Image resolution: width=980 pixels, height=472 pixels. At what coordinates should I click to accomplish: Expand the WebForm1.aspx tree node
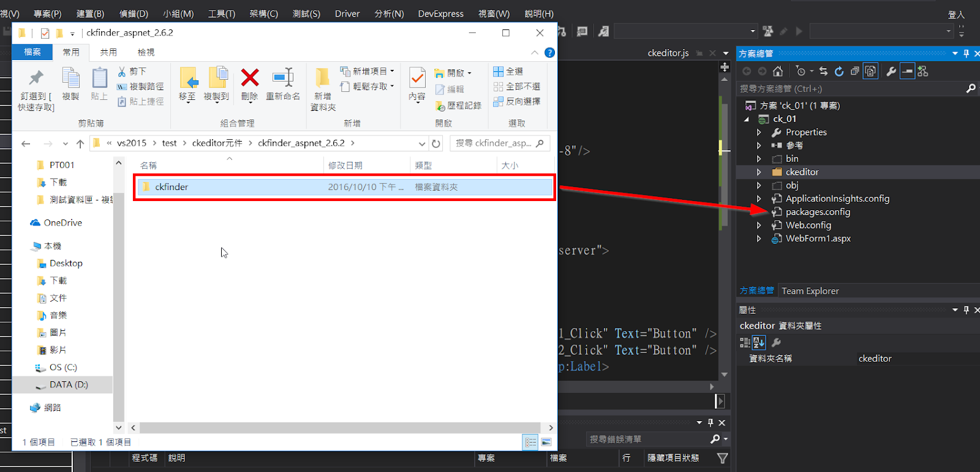[759, 239]
